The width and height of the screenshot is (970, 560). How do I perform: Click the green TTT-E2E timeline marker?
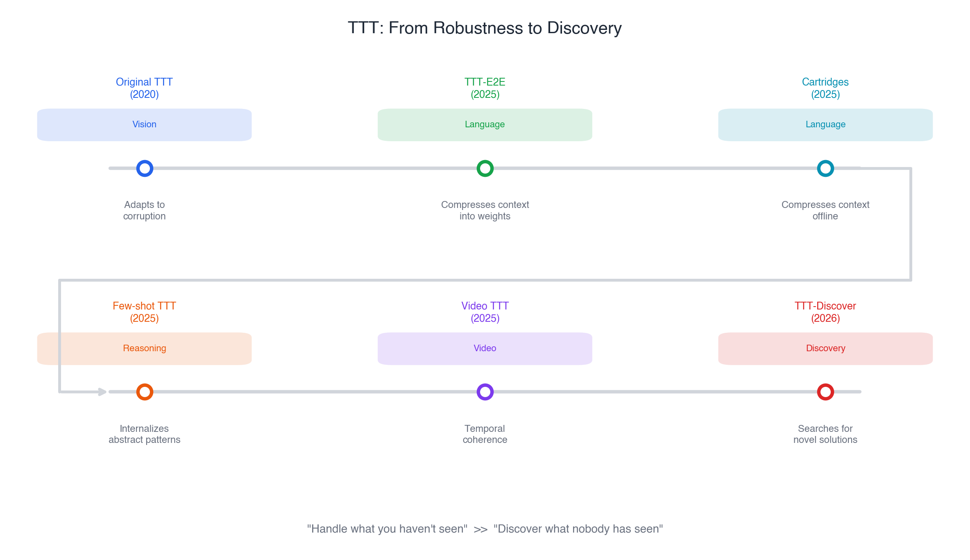click(485, 168)
